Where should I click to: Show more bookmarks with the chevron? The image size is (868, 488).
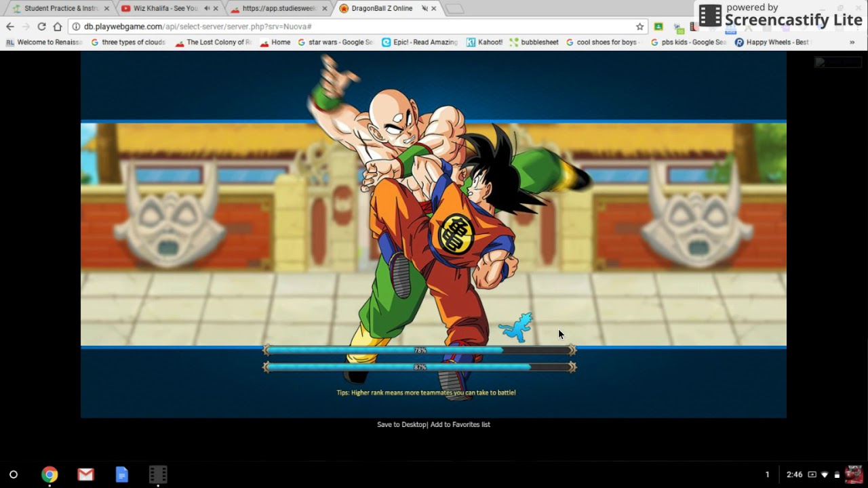pyautogui.click(x=852, y=42)
